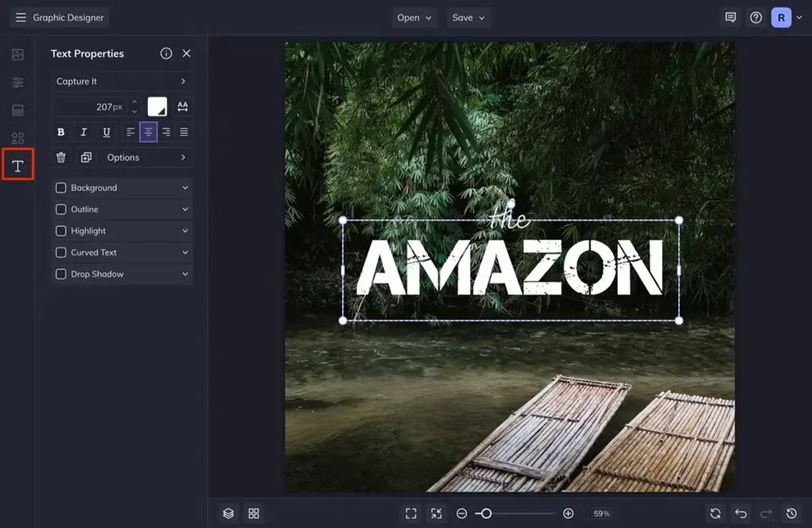
Task: Enable the Drop Shadow checkbox
Action: [x=61, y=274]
